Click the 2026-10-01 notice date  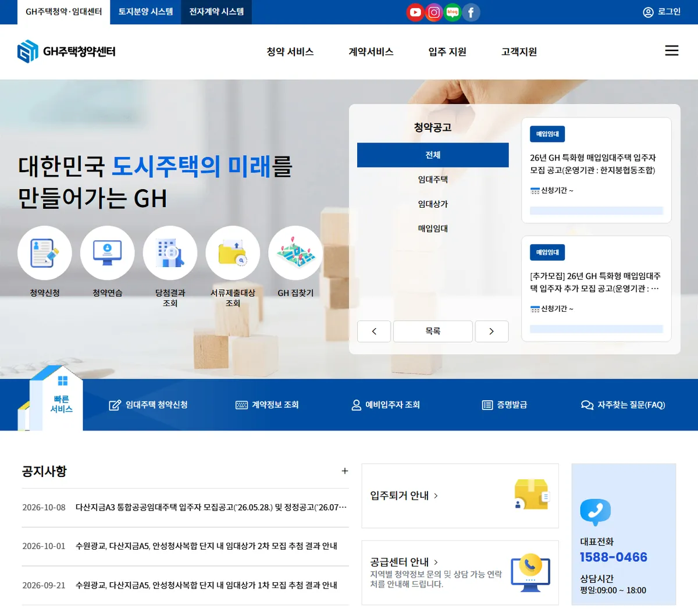(x=44, y=546)
